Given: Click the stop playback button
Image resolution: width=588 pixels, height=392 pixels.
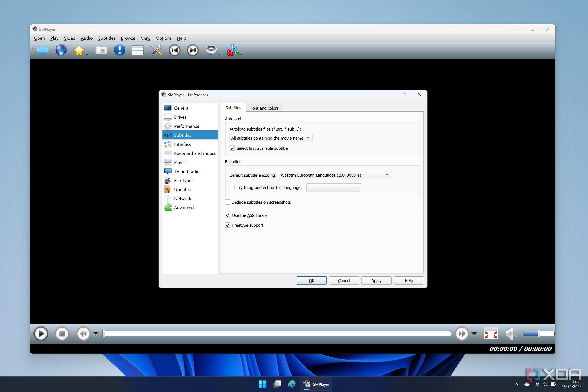Looking at the screenshot, I should [x=62, y=334].
